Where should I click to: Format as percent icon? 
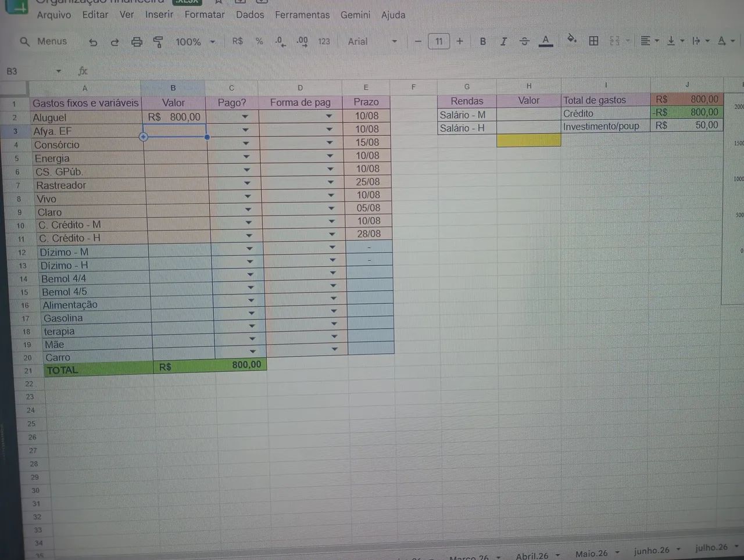[x=259, y=41]
